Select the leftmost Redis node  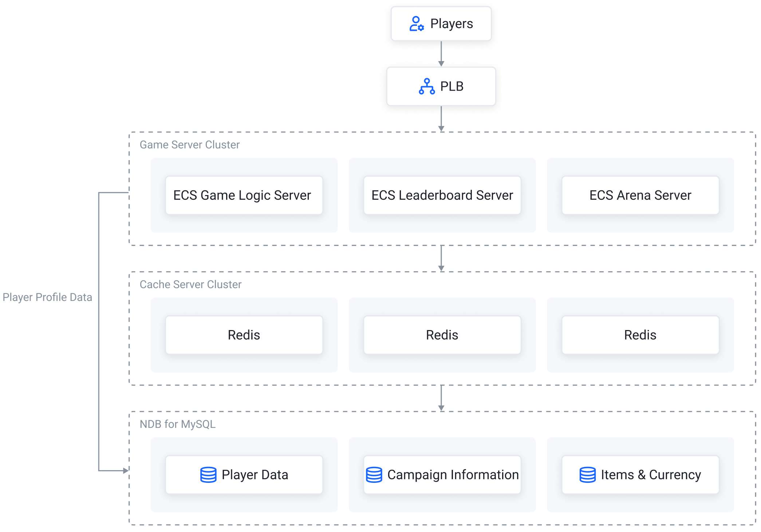(x=244, y=335)
